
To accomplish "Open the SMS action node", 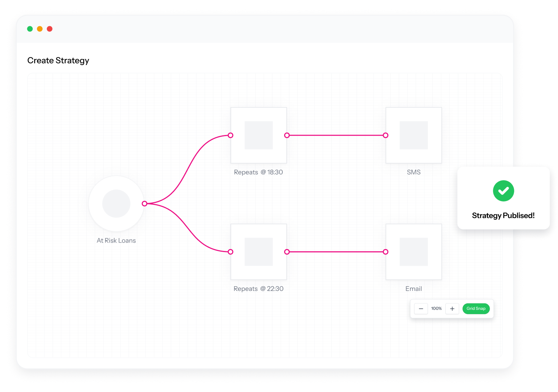I will 414,135.
